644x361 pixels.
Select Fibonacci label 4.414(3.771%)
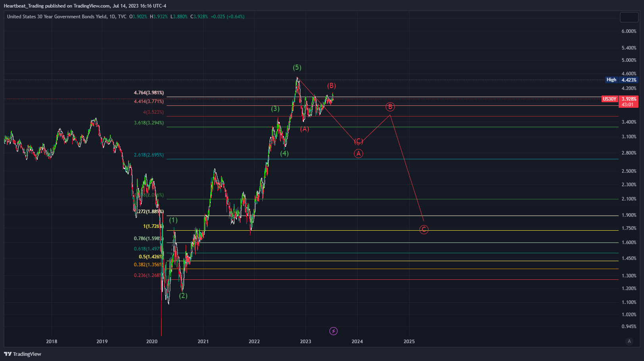(x=149, y=101)
